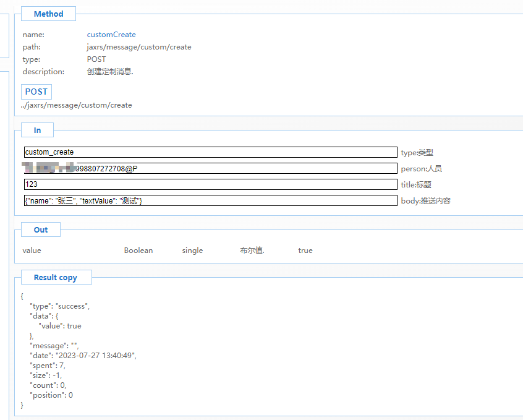Click the POST request button
523x420 pixels.
36,92
